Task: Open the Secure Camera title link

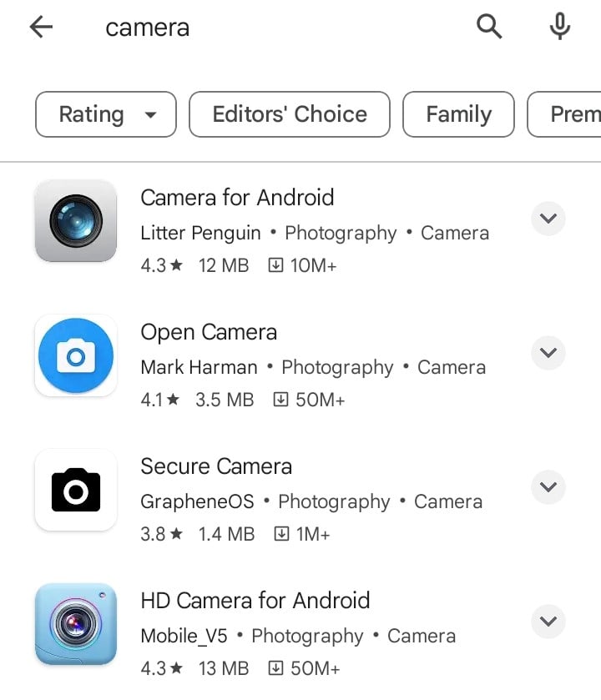Action: (x=216, y=466)
